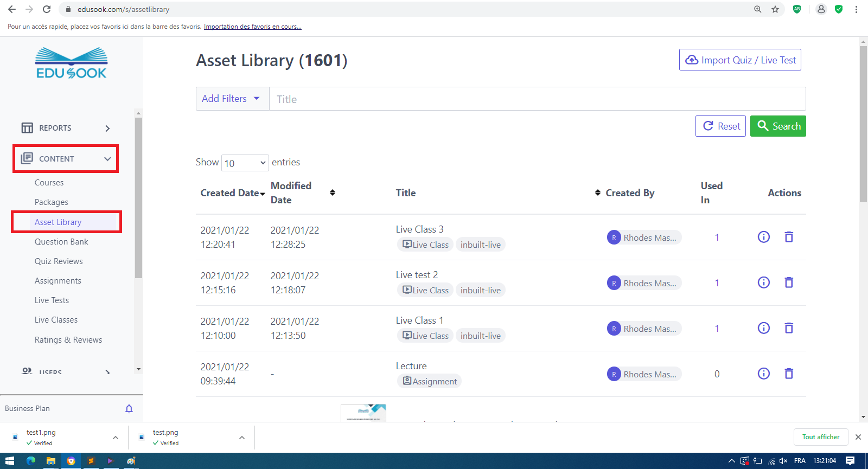Open browser zoom magnifier icon
The image size is (868, 469).
click(x=758, y=9)
